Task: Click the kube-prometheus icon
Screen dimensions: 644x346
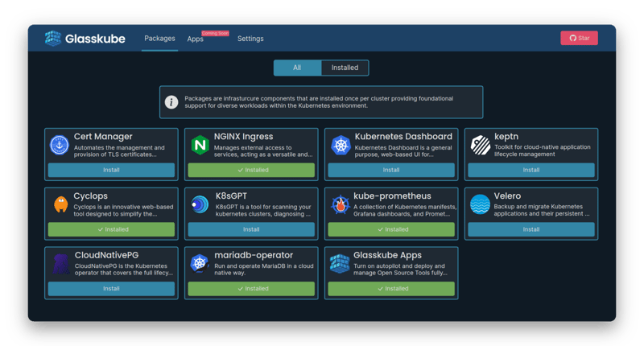Action: click(x=340, y=204)
